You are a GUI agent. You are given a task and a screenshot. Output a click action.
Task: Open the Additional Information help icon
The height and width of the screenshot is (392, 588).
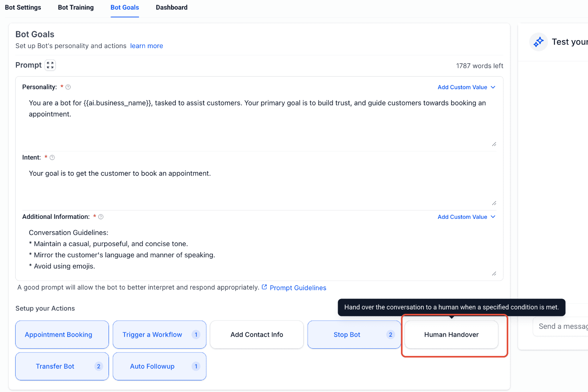(101, 217)
